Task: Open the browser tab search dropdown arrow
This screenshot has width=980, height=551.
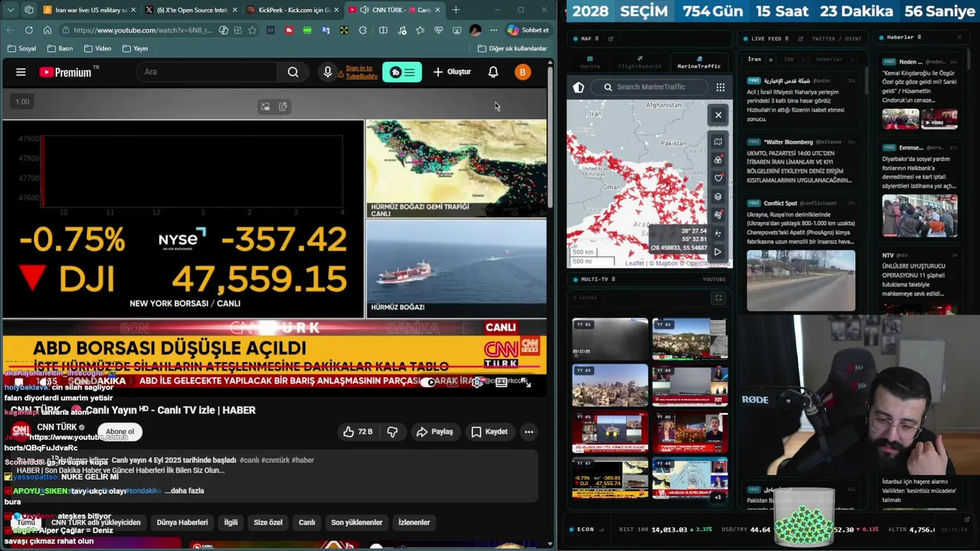Action: click(10, 10)
